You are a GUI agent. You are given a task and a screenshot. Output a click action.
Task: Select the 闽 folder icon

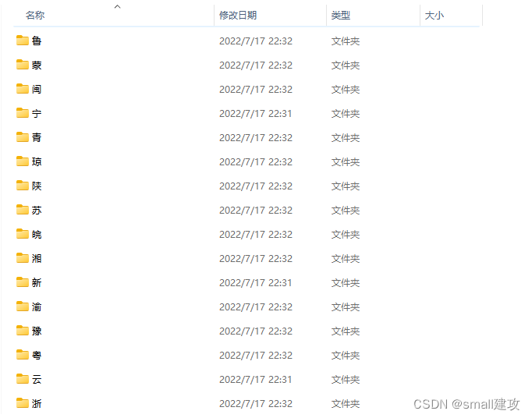click(23, 89)
